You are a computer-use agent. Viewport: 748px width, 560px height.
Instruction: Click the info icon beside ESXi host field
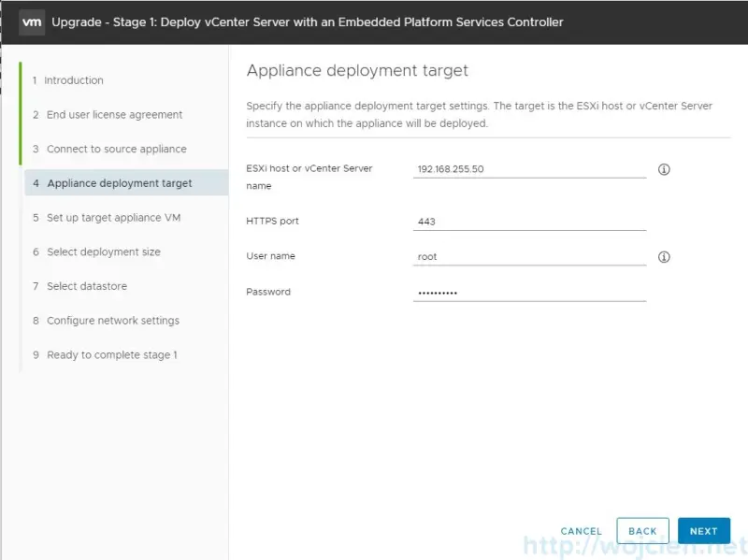(x=664, y=169)
